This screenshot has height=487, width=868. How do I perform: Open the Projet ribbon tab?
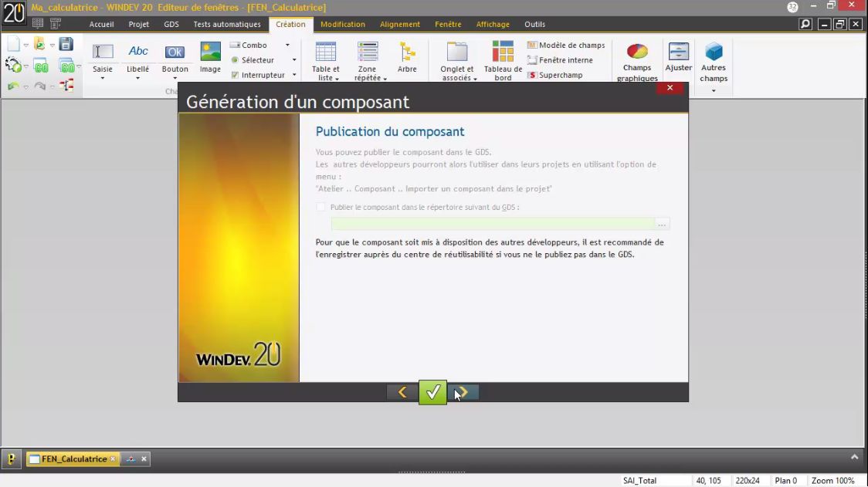pos(138,25)
